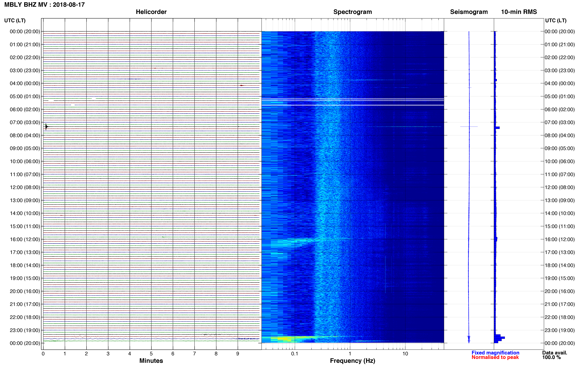The height and width of the screenshot is (368, 588).
Task: Click the seismogram burst near 23:40
Action: pos(469,338)
